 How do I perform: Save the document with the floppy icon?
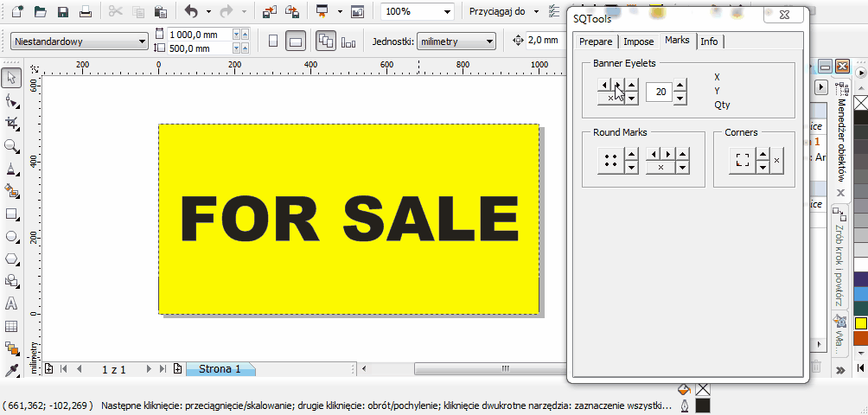62,11
